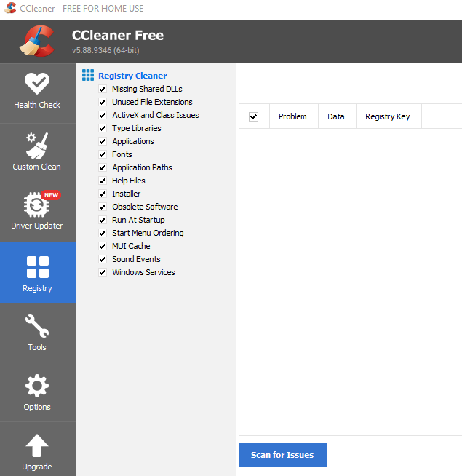Click the Registry Cleaner heading
462x476 pixels.
pyautogui.click(x=132, y=76)
